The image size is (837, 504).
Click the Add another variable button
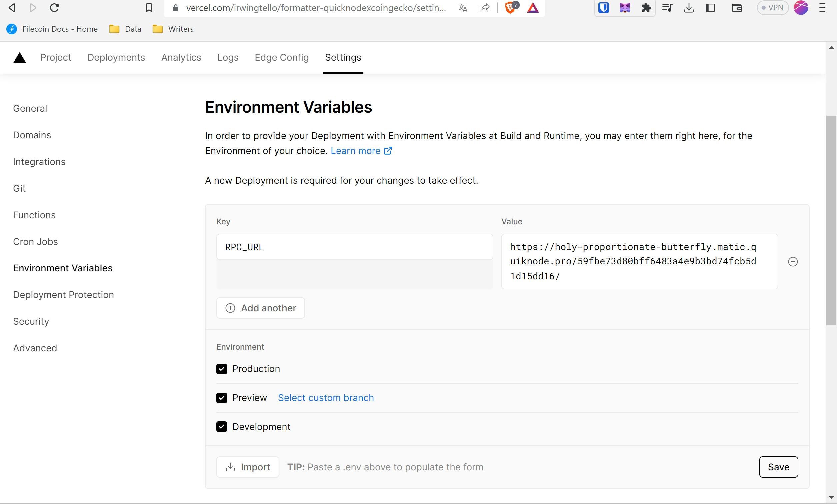tap(260, 308)
